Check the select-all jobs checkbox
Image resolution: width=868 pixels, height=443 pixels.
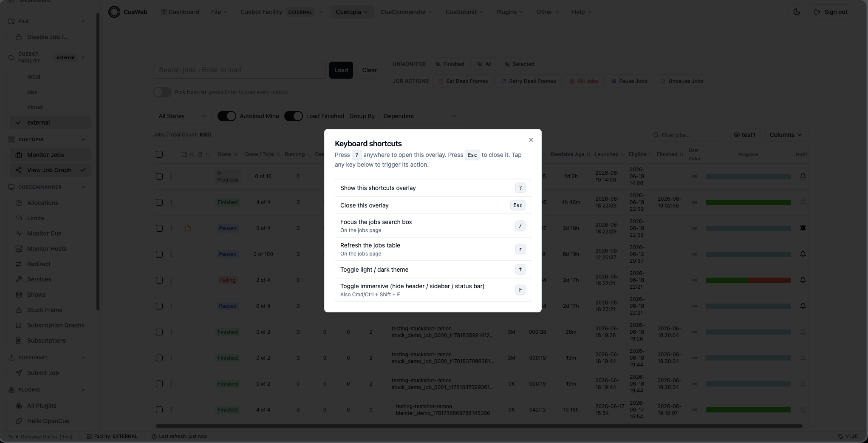pos(159,154)
